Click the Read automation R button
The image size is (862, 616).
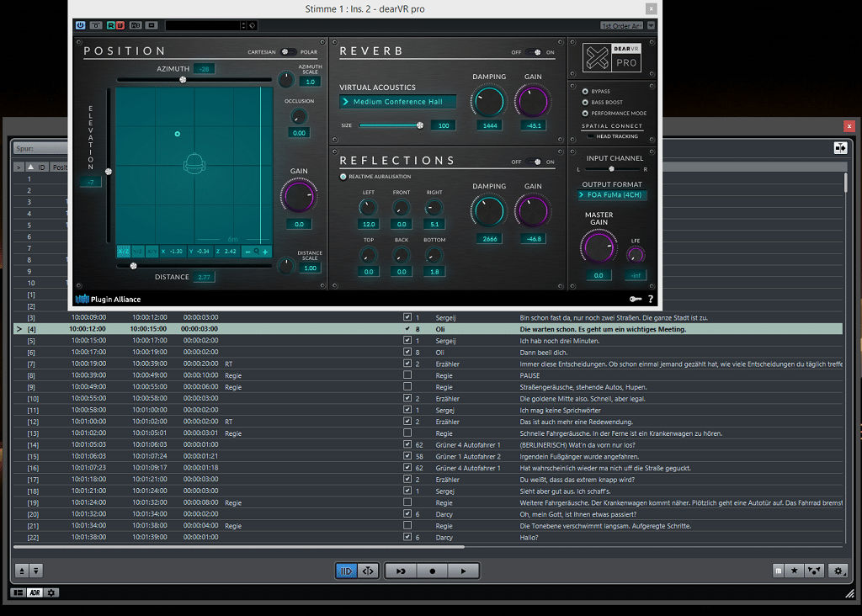click(x=110, y=25)
